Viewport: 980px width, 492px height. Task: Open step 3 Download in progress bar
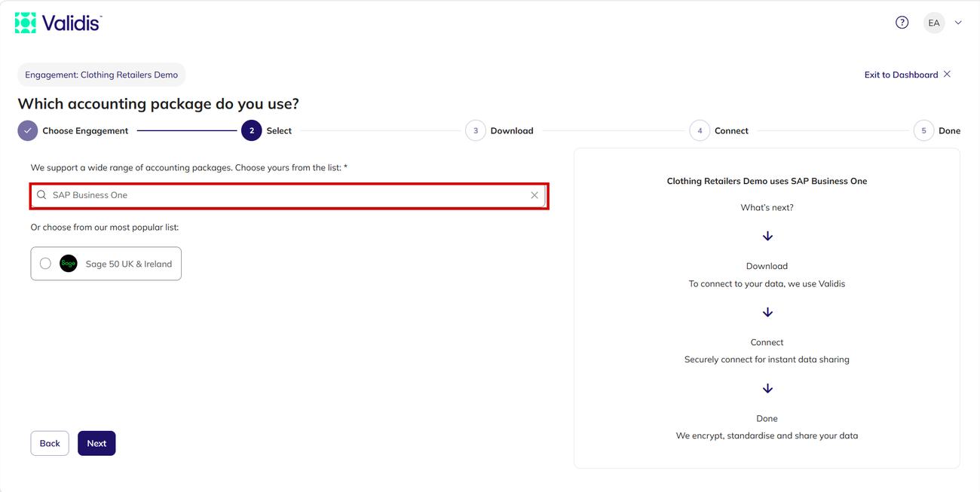pos(499,130)
